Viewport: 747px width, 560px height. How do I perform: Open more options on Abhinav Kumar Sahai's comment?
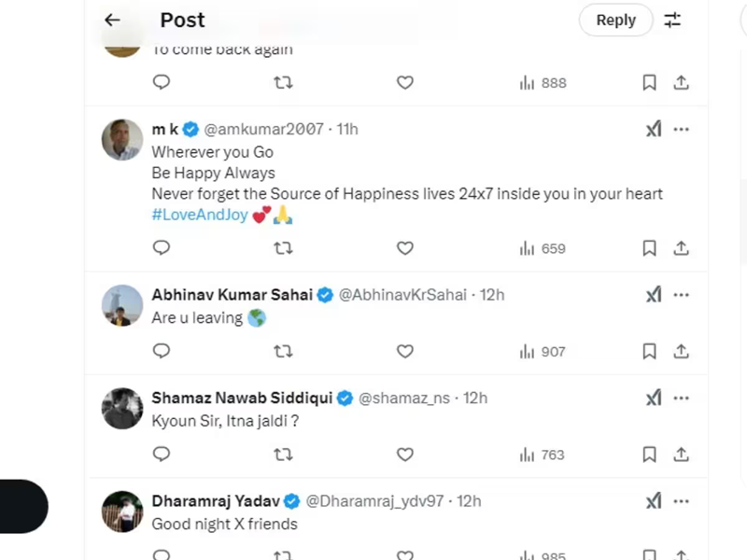[682, 295]
